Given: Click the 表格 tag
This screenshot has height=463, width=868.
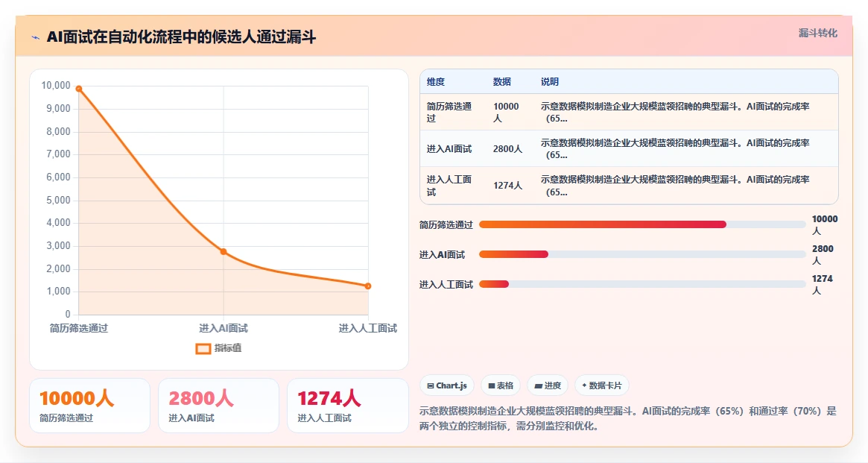Looking at the screenshot, I should (x=501, y=385).
